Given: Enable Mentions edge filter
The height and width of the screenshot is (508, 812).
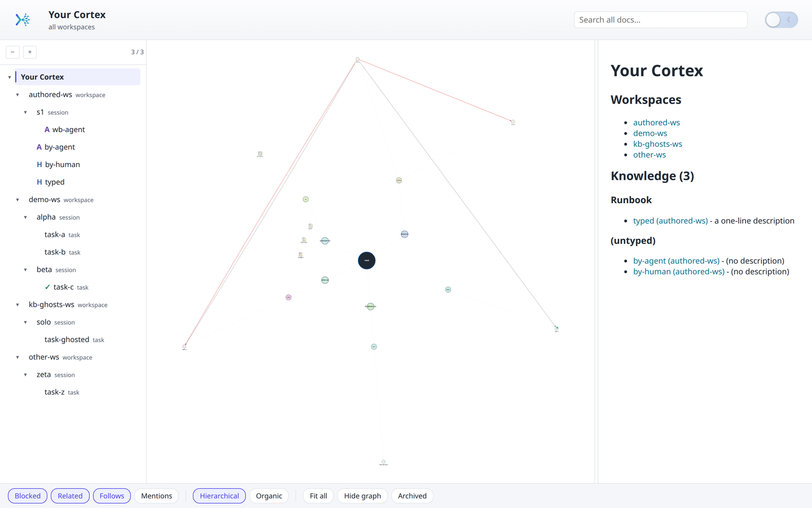Looking at the screenshot, I should coord(156,496).
